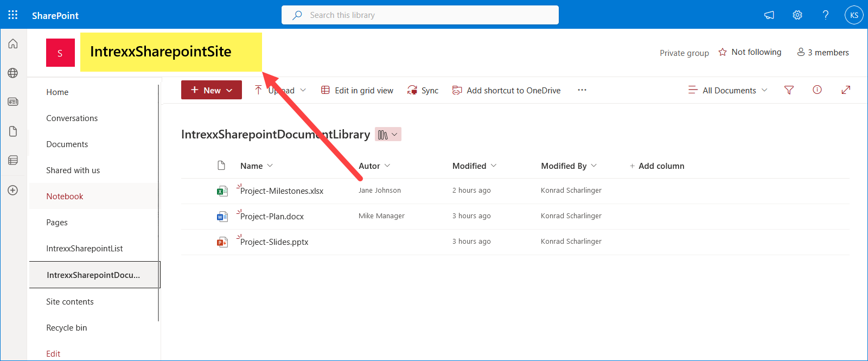Click the PowerPoint icon for Project-Slides.pptx
The image size is (868, 361).
coord(222,242)
